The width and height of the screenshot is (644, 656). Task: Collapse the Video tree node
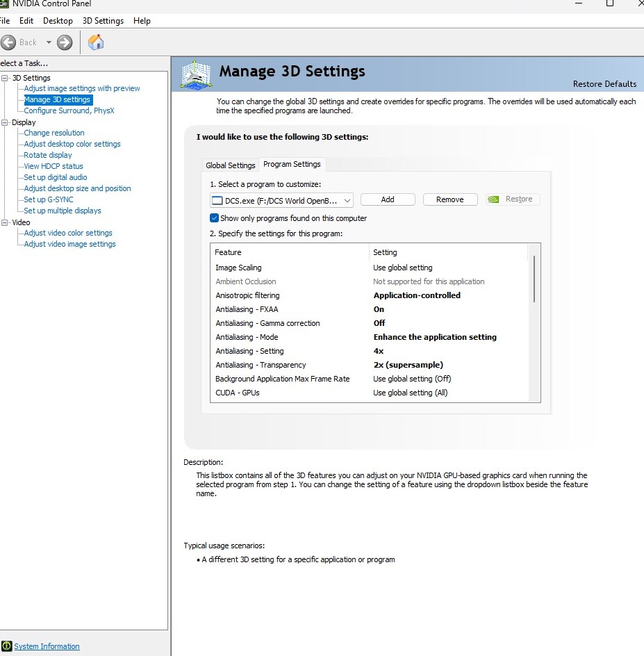(x=5, y=222)
